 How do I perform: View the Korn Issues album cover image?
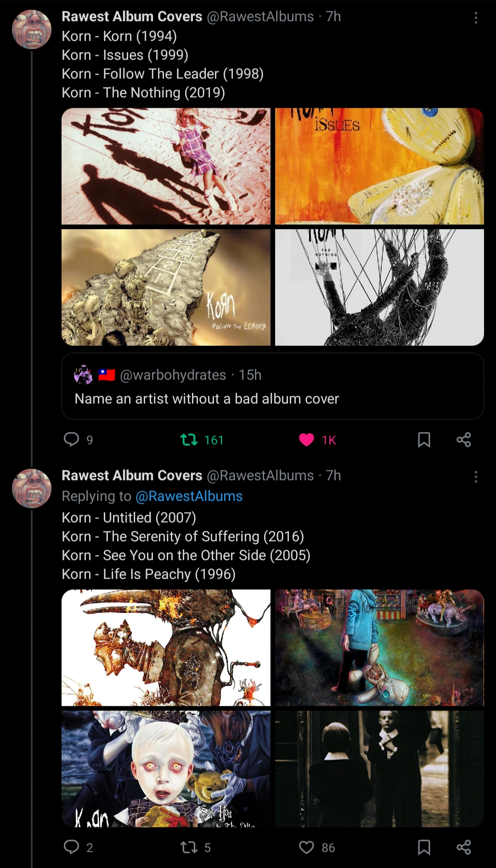click(379, 166)
